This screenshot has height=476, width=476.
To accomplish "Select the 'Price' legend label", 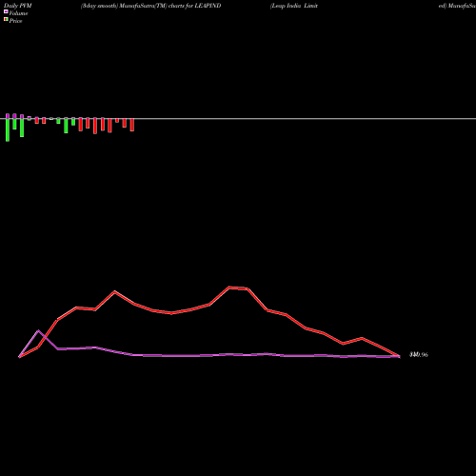I will pyautogui.click(x=15, y=21).
